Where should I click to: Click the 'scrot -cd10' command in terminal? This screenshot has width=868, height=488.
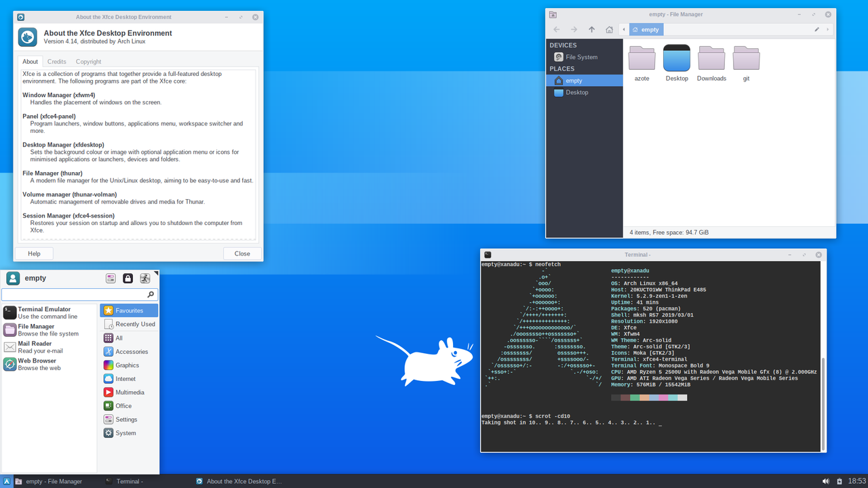coord(553,415)
